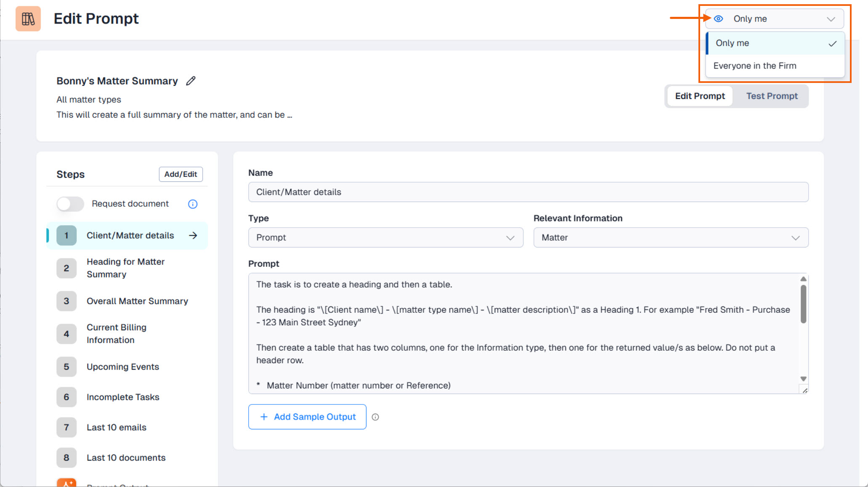Click the eye visibility icon in sharing dropdown
Viewport: 868px width, 487px height.
click(x=719, y=19)
